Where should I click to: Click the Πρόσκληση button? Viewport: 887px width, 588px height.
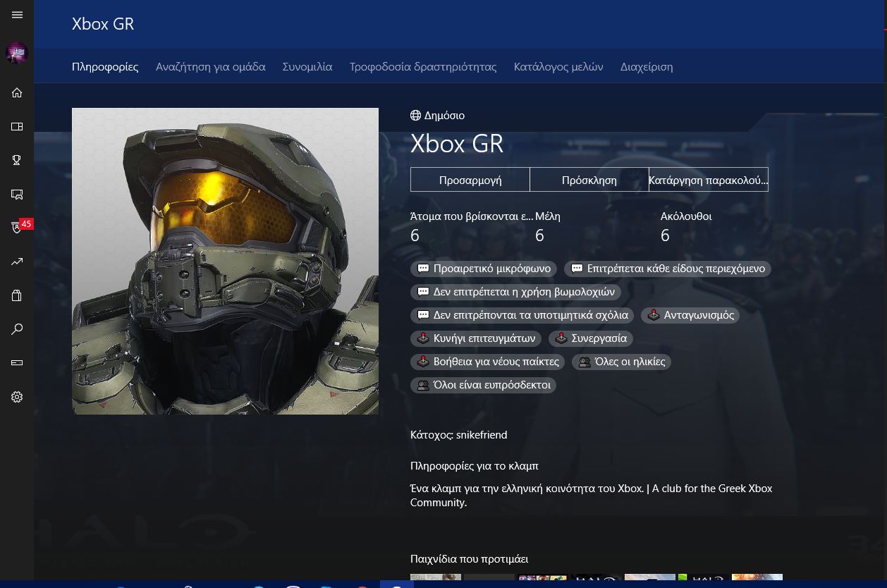click(589, 180)
